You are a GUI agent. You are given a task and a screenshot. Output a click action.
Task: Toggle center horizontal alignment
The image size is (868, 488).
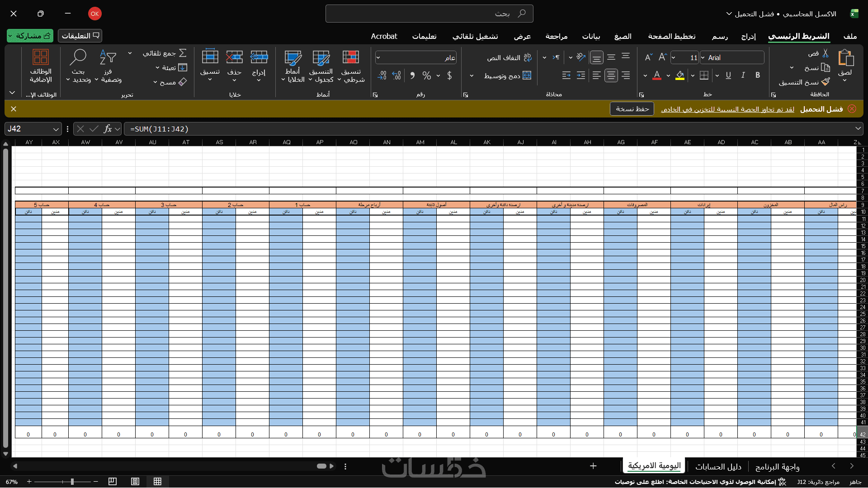[x=611, y=75]
